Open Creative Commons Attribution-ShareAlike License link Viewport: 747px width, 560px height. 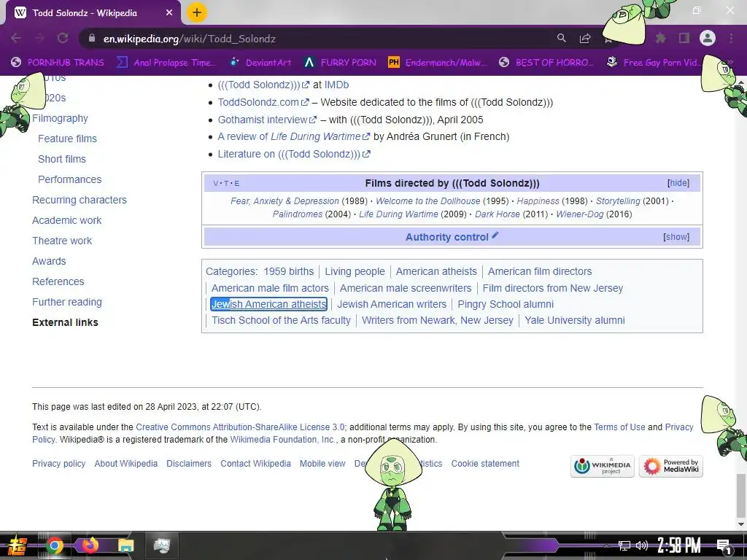[x=240, y=427]
